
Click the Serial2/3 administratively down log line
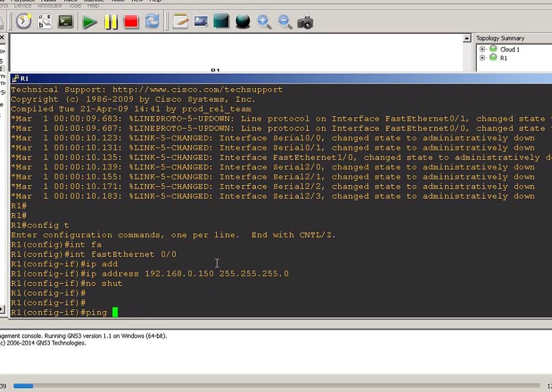tap(273, 196)
